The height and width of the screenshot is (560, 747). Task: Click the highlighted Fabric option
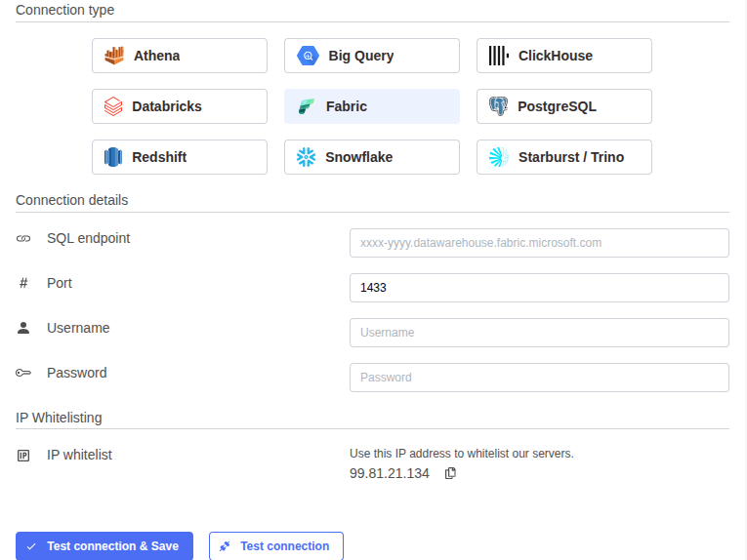[372, 106]
